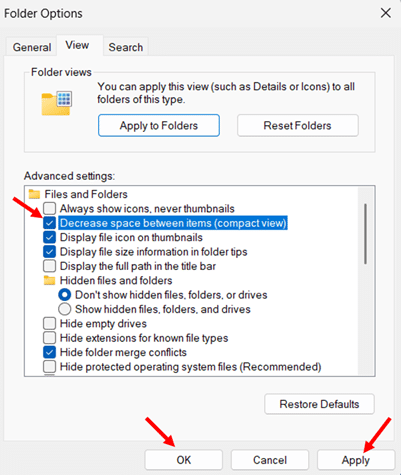Check Hide extensions for known file types
401x475 pixels.
click(x=49, y=338)
